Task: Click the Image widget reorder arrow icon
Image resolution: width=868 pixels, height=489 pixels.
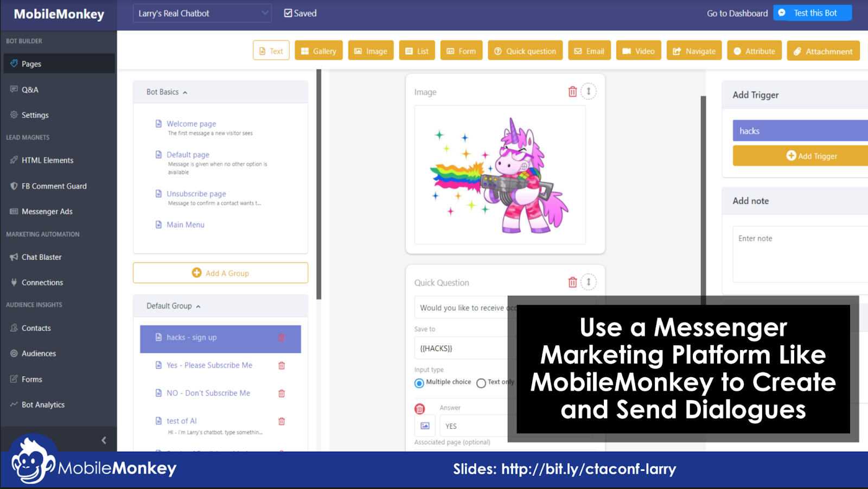Action: point(589,91)
